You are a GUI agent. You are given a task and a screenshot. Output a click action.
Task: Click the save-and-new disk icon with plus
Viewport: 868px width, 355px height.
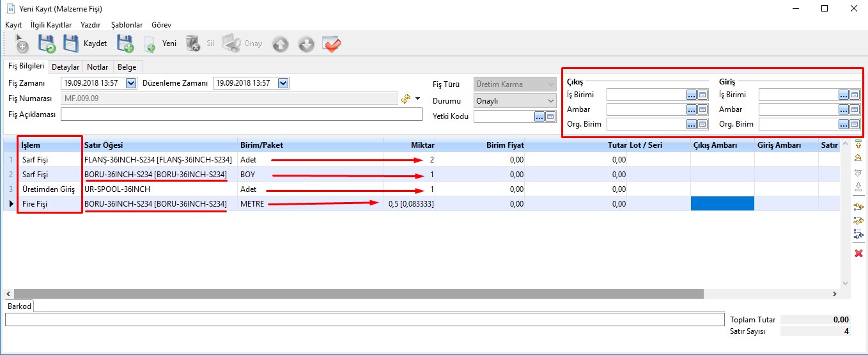click(x=125, y=44)
